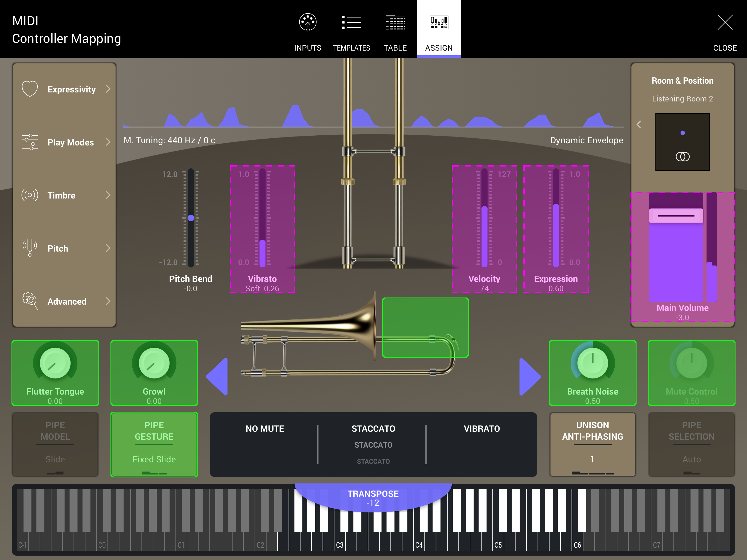Click the Room & Position title
This screenshot has height=560, width=747.
pyautogui.click(x=682, y=81)
